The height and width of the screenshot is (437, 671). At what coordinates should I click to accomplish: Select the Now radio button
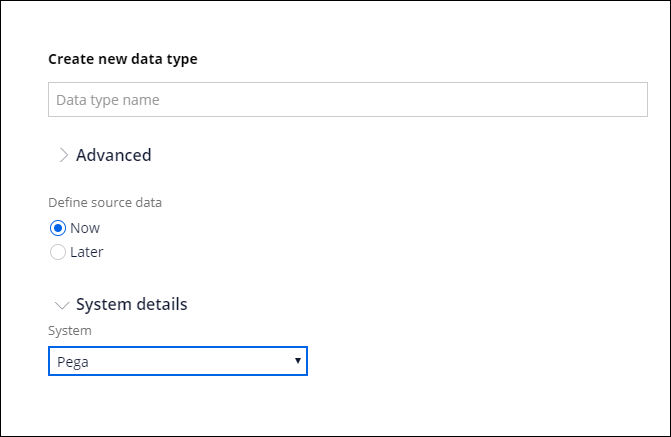click(58, 228)
